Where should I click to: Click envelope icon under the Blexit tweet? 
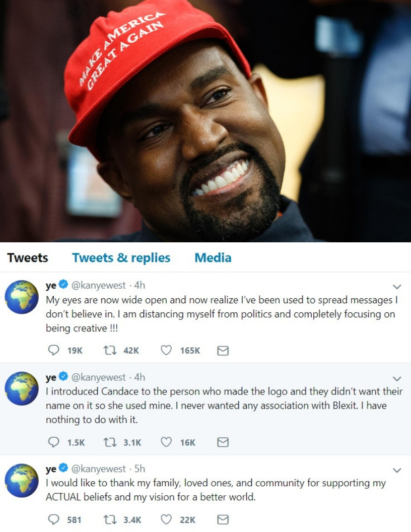point(223,442)
